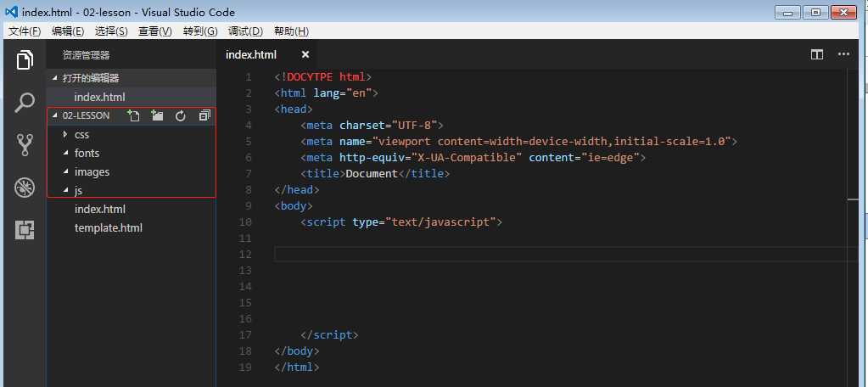
Task: Open the 调试(D) menu
Action: click(x=245, y=31)
